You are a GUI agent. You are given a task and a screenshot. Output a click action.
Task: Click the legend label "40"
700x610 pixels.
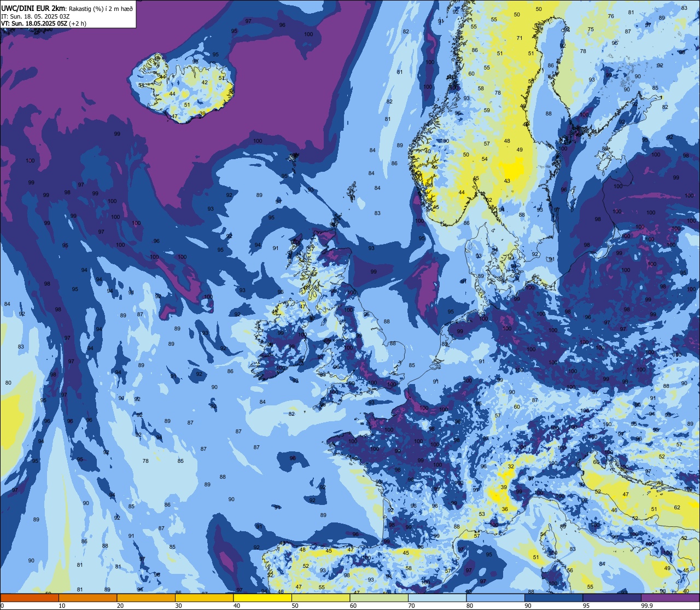237,606
